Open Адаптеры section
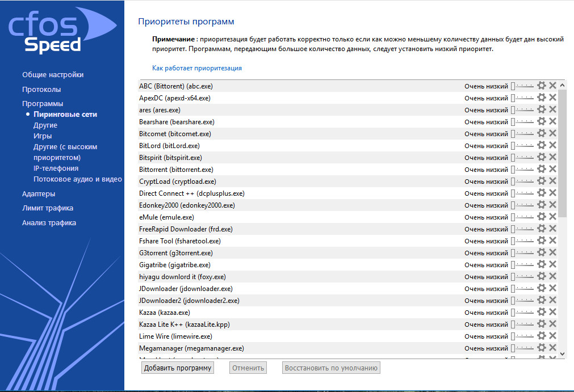 (39, 194)
